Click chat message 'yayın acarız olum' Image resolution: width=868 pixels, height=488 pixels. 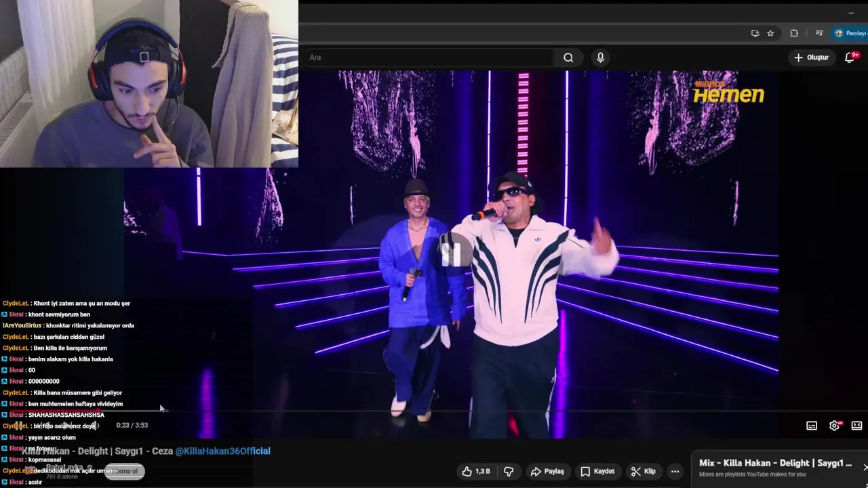tap(52, 438)
